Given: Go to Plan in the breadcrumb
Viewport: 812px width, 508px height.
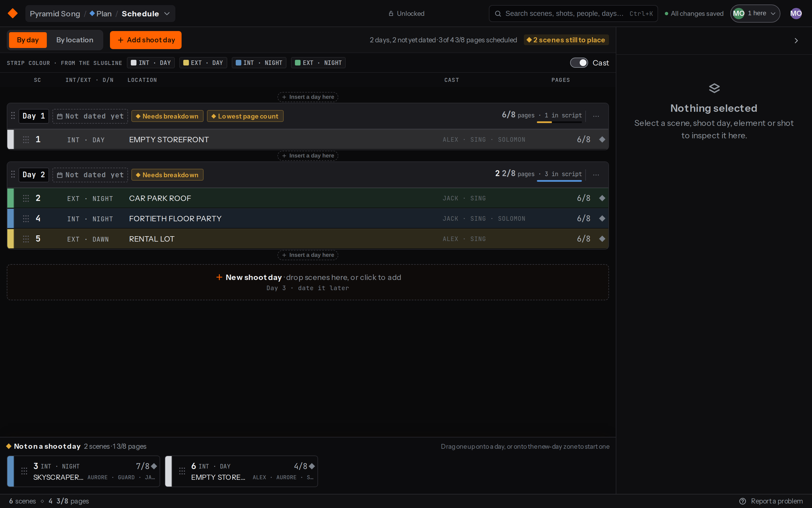Looking at the screenshot, I should tap(101, 14).
